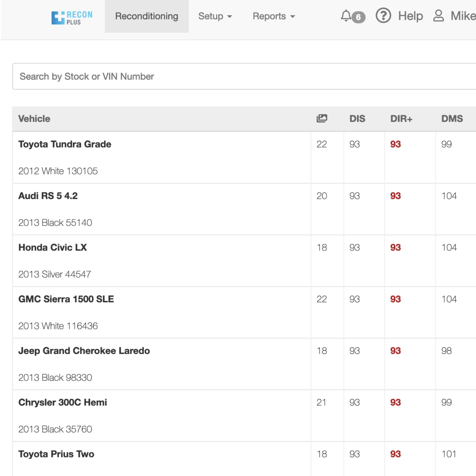Click the Help question mark icon

[x=383, y=15]
